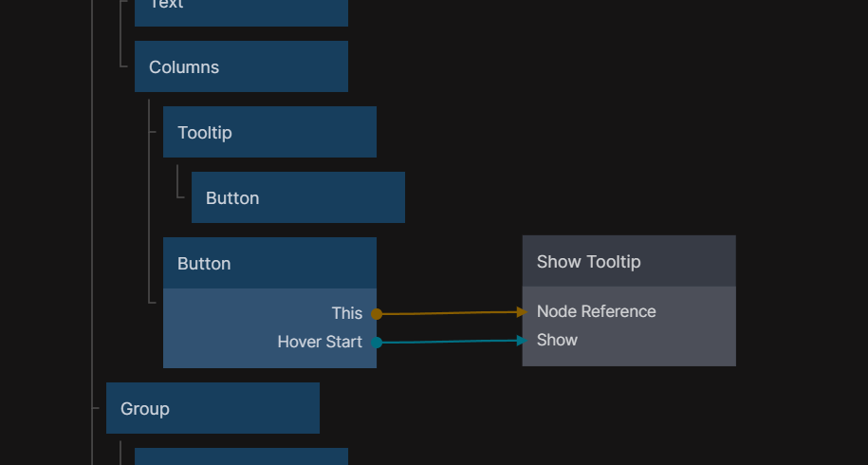The image size is (868, 465).
Task: Click the 'Hover Start' output label
Action: click(x=320, y=342)
